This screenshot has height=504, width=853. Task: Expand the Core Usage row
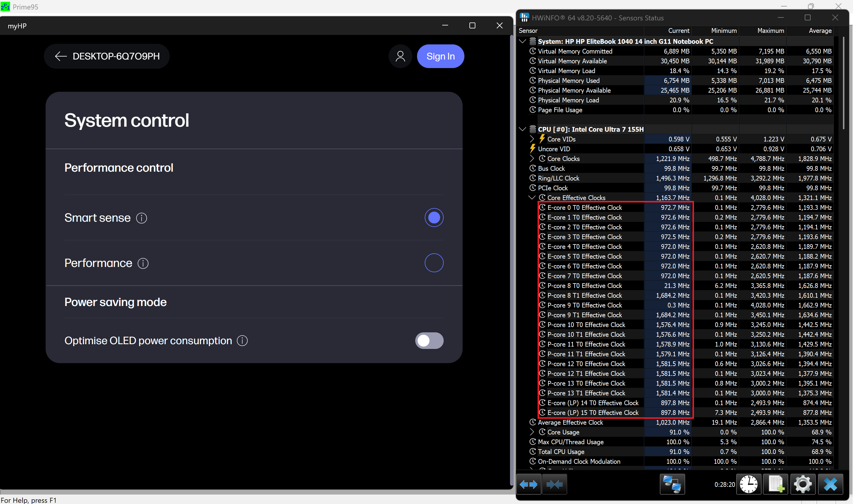click(532, 432)
